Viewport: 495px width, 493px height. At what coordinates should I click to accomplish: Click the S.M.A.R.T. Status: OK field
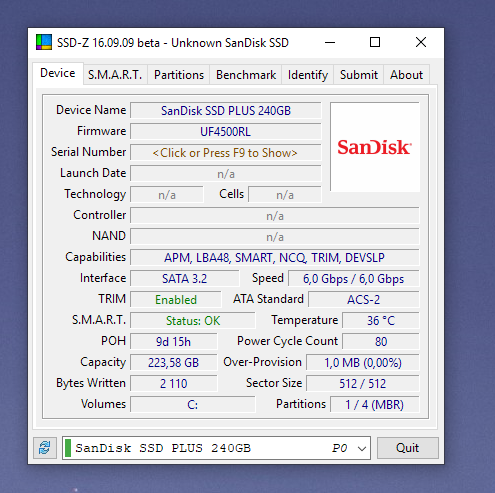point(193,321)
